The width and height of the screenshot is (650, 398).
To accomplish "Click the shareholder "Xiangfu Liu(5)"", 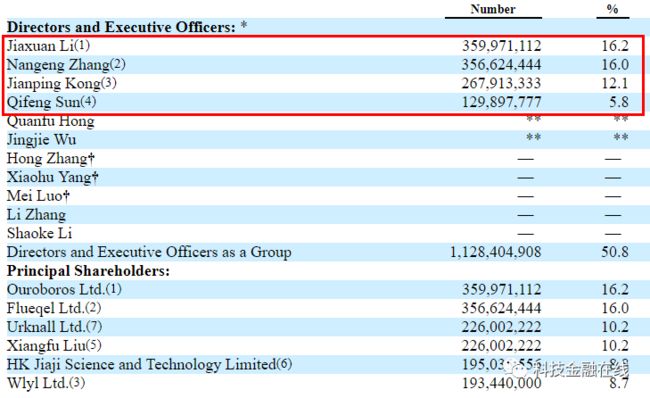I will point(54,346).
